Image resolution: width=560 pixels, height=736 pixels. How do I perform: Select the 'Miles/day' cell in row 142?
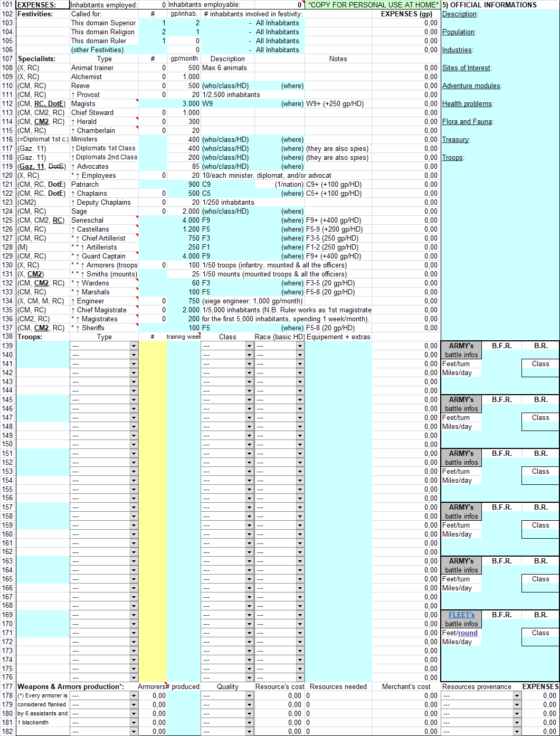pos(462,373)
